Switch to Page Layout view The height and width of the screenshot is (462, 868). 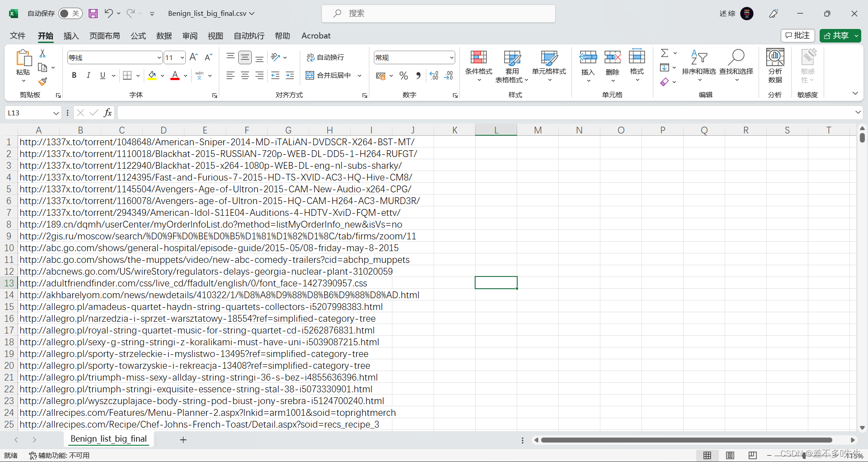pos(730,455)
